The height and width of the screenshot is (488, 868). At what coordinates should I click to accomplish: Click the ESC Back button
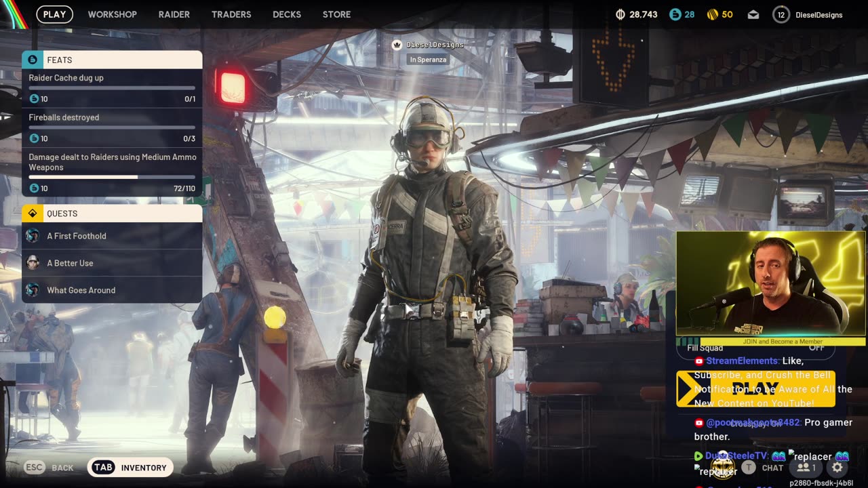pos(48,468)
